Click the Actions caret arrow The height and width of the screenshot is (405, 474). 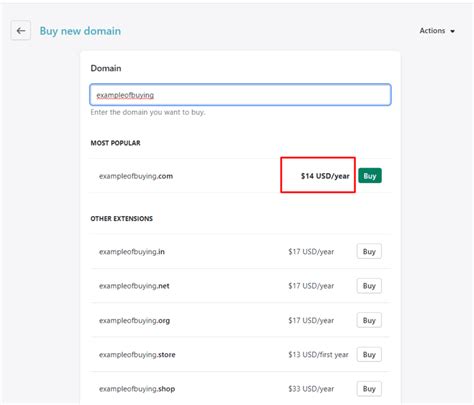coord(452,31)
